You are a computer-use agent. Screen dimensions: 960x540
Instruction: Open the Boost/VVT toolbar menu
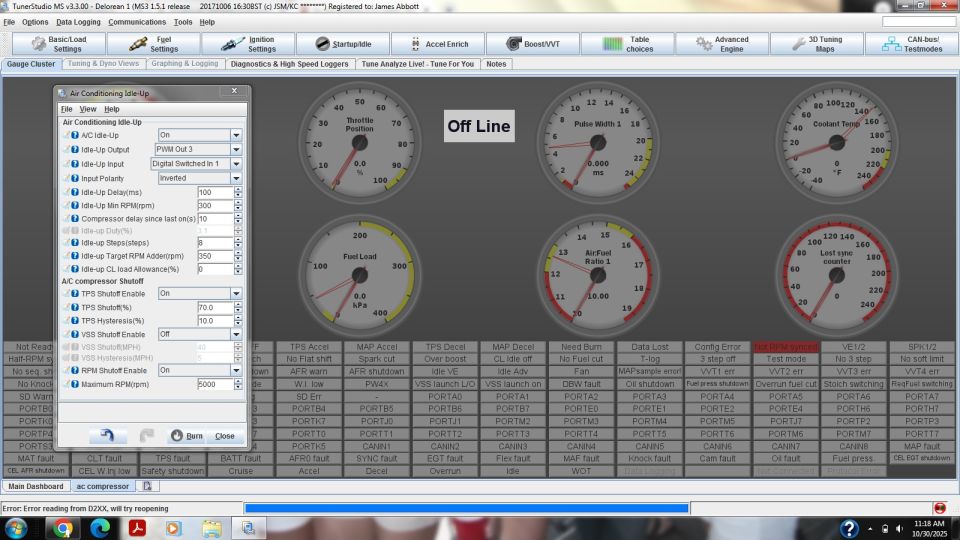coord(533,44)
